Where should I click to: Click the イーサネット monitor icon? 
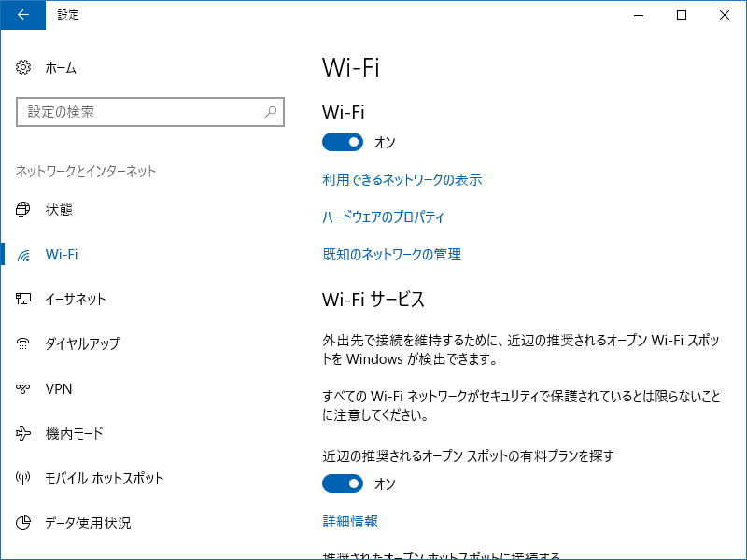pos(23,299)
